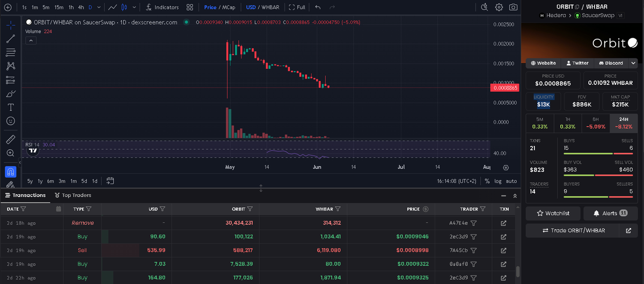Select the 1H timeframe stats
Screen dimensions: 644x284
(568, 123)
